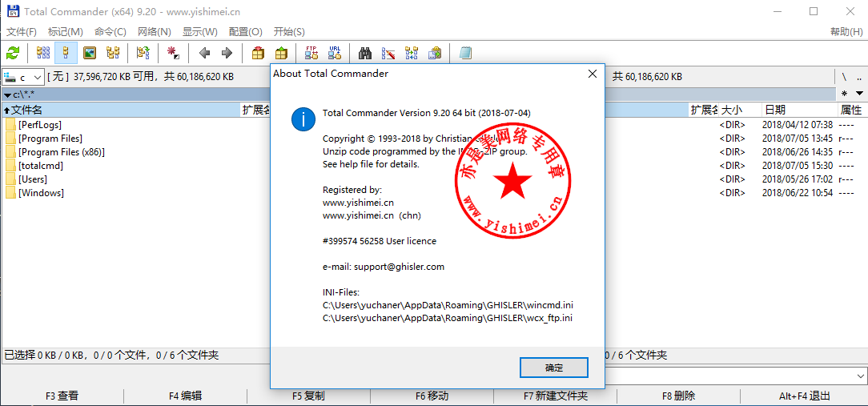Click F3 查看 button
868x406 pixels.
point(62,396)
